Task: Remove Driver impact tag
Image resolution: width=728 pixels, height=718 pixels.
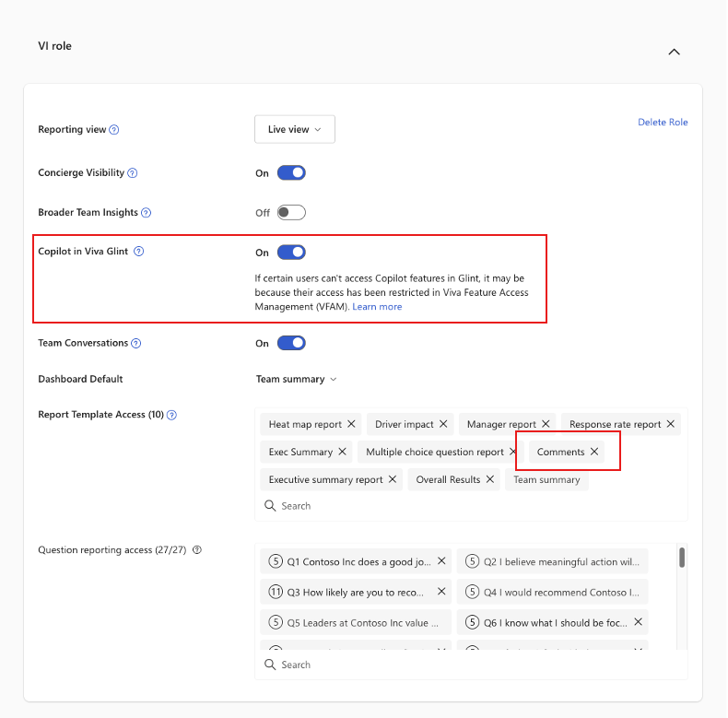Action: pos(443,424)
